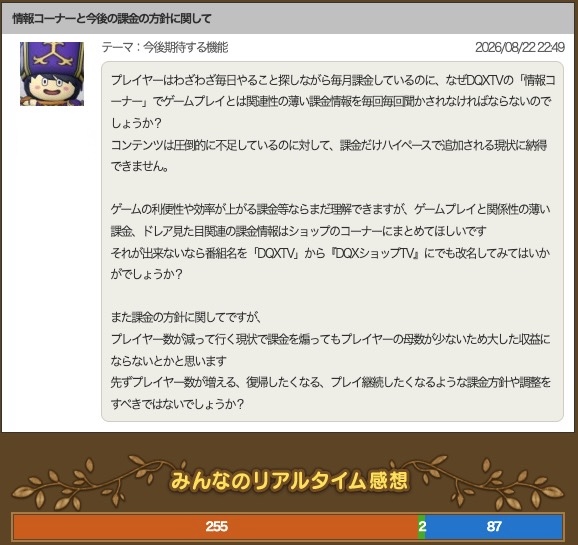Image resolution: width=578 pixels, height=545 pixels.
Task: Click the post title 情報コーナーと今後の課金の方針に関して
Action: (x=112, y=18)
